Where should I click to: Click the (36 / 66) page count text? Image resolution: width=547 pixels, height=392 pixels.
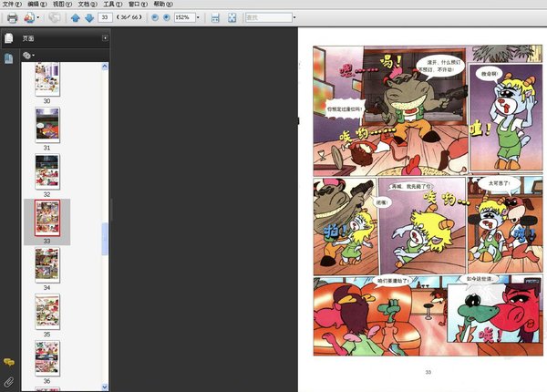point(129,17)
